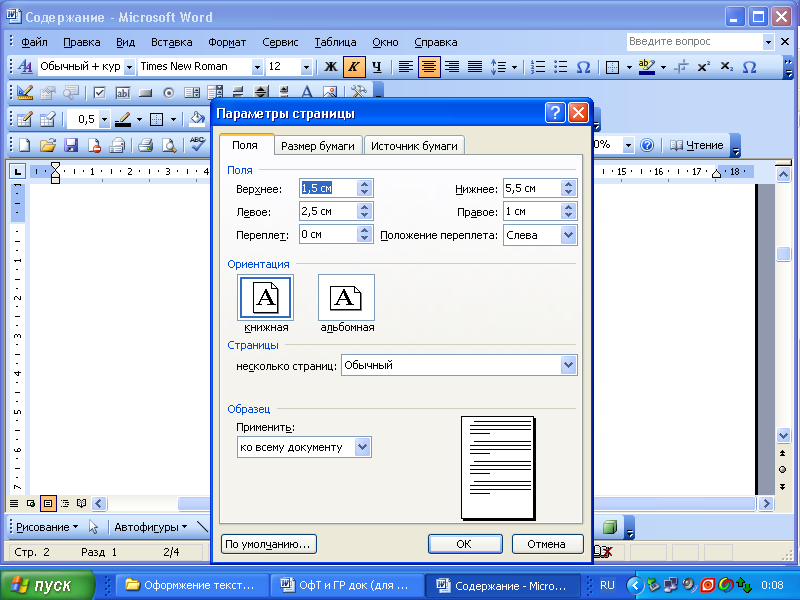The width and height of the screenshot is (800, 600).
Task: Open Оформление текст... taskbar item
Action: click(x=192, y=585)
